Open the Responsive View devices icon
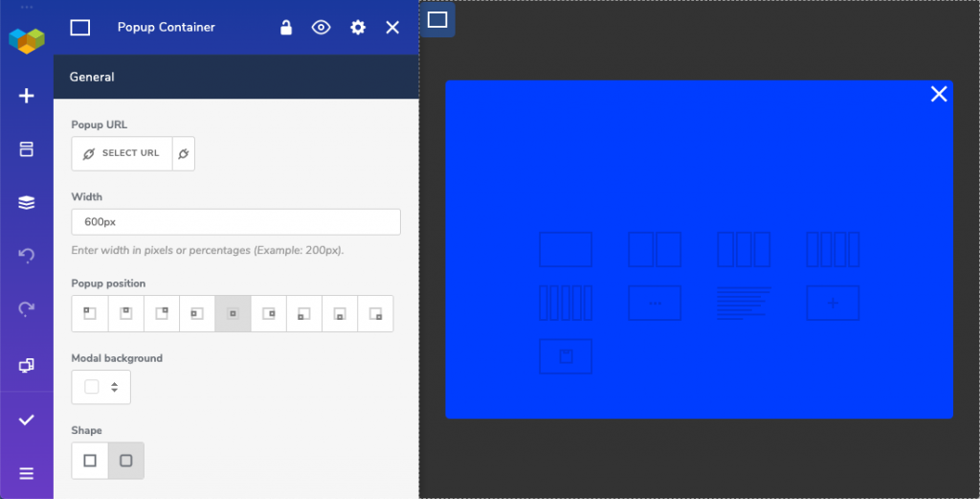 [x=26, y=365]
